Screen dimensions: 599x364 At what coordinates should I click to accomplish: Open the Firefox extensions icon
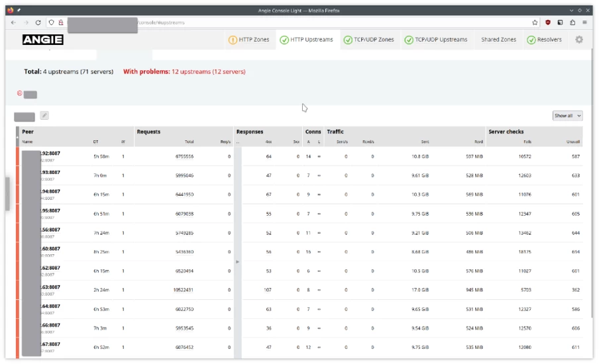(572, 23)
